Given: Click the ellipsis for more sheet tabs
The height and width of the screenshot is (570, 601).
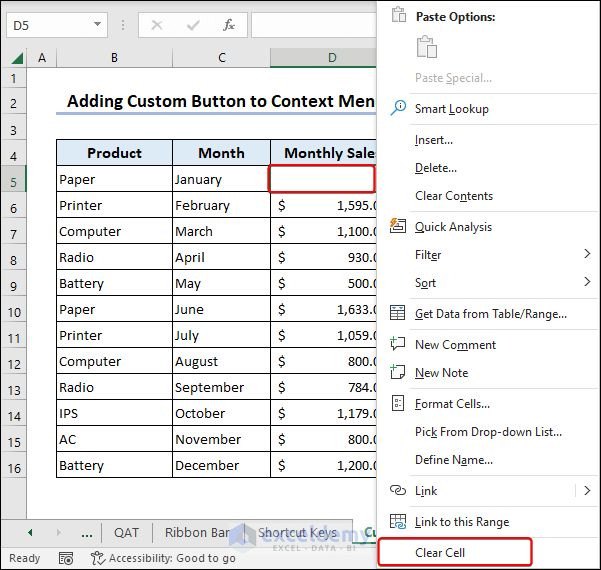Looking at the screenshot, I should pyautogui.click(x=87, y=534).
